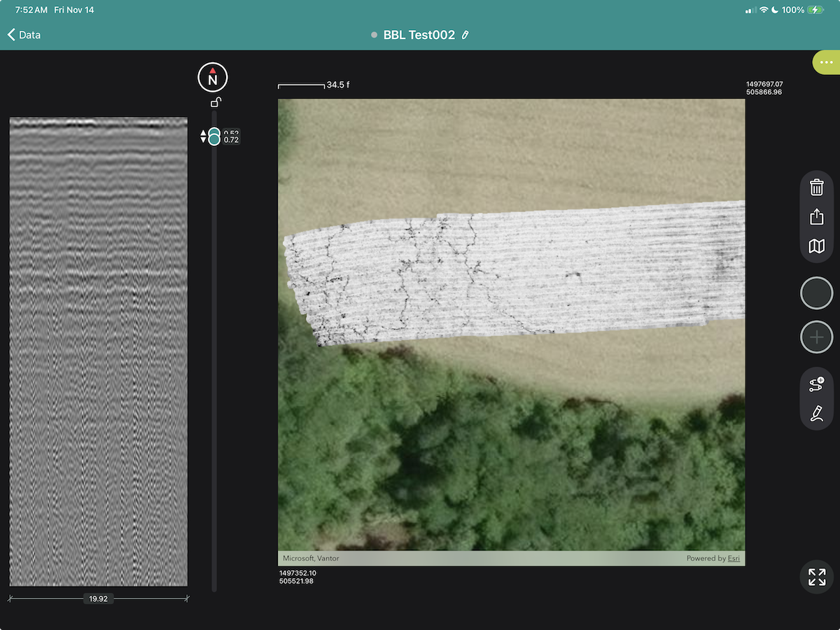Toggle the padlock below the compass
The width and height of the screenshot is (840, 630).
click(x=216, y=103)
